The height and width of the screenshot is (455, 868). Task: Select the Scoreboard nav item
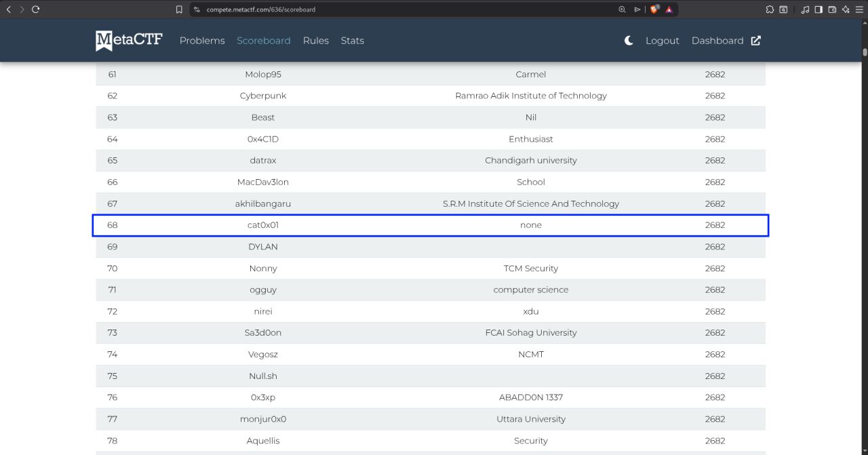pyautogui.click(x=264, y=41)
